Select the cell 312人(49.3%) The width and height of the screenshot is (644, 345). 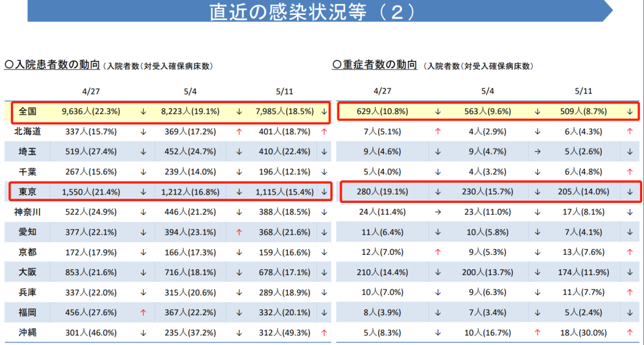point(285,332)
